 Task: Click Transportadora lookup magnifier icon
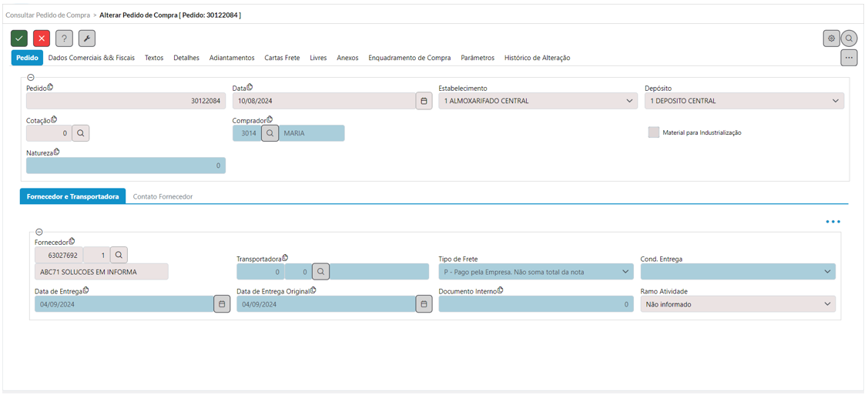pos(321,272)
